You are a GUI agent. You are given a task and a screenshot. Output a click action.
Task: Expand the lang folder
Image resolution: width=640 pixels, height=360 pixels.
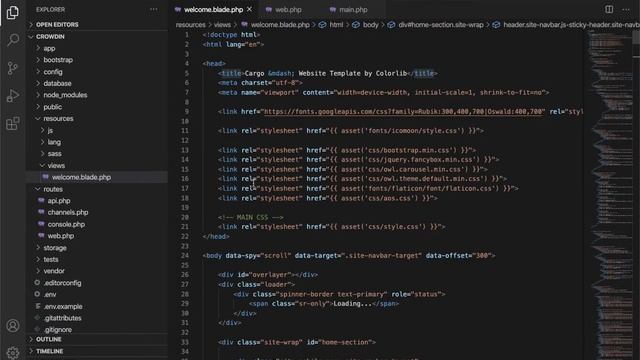click(x=54, y=142)
